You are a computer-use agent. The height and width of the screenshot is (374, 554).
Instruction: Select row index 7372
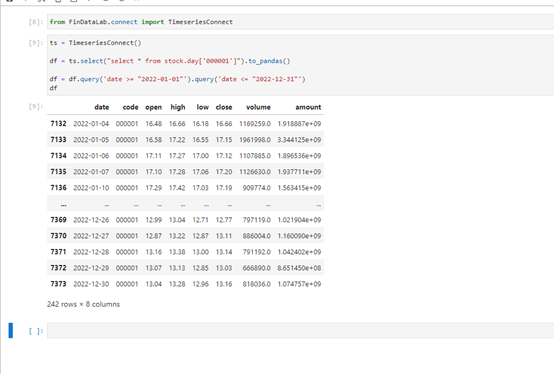pyautogui.click(x=58, y=268)
